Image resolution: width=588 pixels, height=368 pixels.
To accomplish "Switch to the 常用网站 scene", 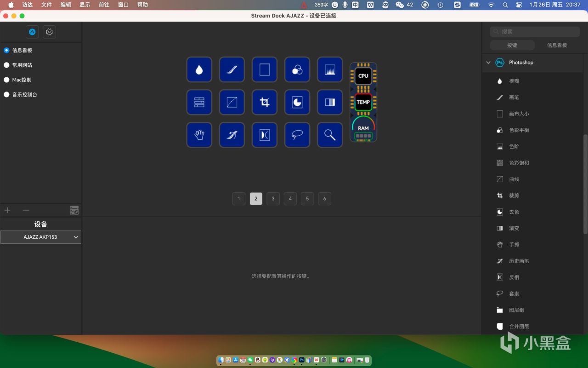I will click(6, 65).
